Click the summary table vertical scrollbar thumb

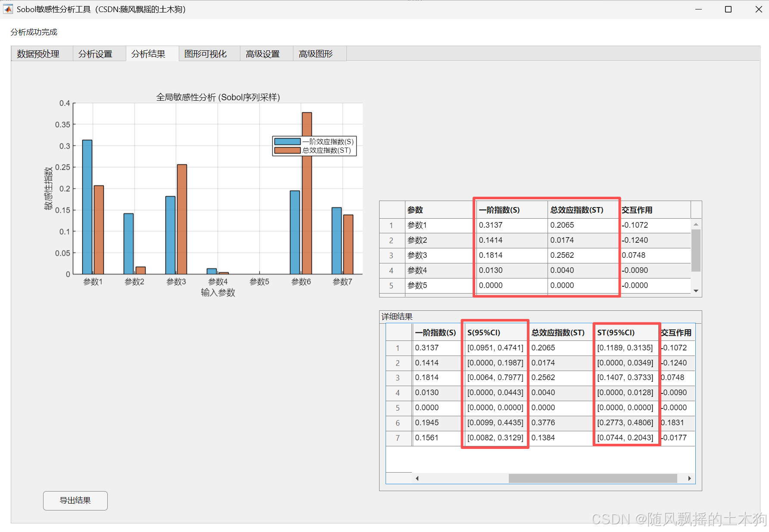point(696,251)
